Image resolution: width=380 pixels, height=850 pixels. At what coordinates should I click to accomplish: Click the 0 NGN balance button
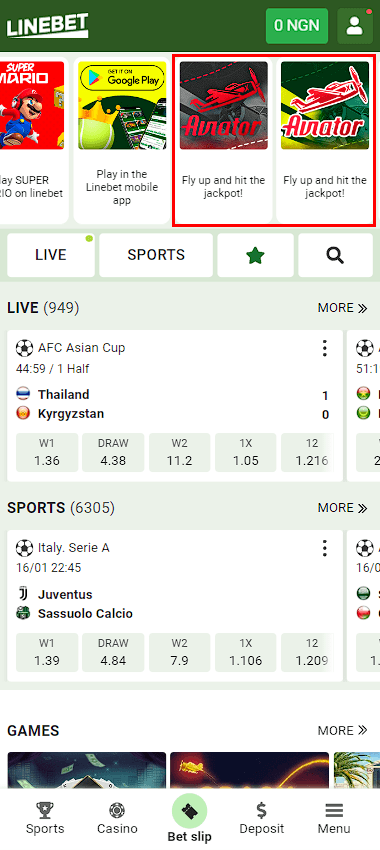point(297,25)
